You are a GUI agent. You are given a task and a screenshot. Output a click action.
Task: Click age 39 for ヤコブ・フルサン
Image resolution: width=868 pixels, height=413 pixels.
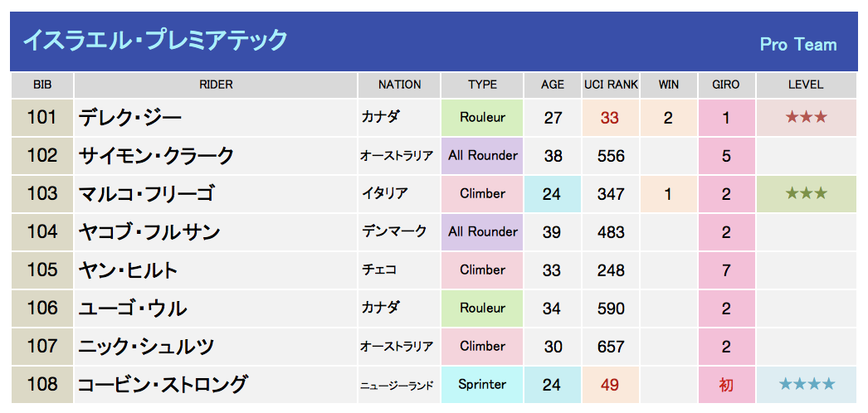coord(552,232)
